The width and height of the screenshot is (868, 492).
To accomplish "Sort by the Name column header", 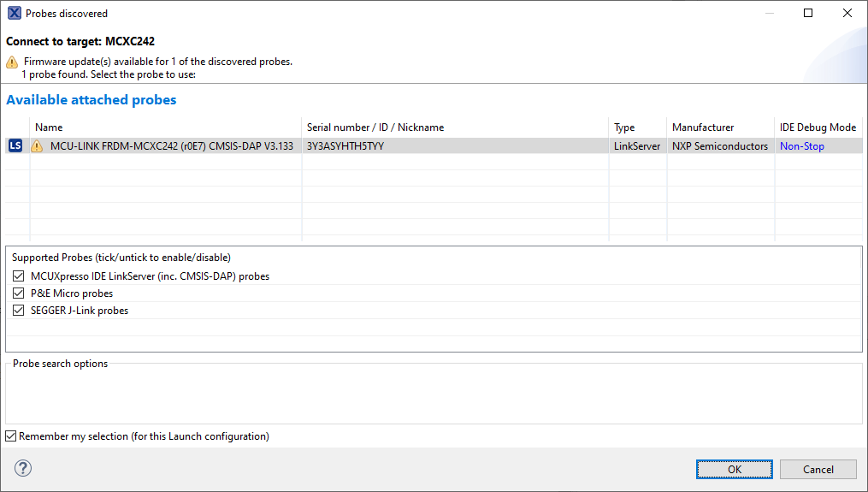I will pyautogui.click(x=49, y=127).
